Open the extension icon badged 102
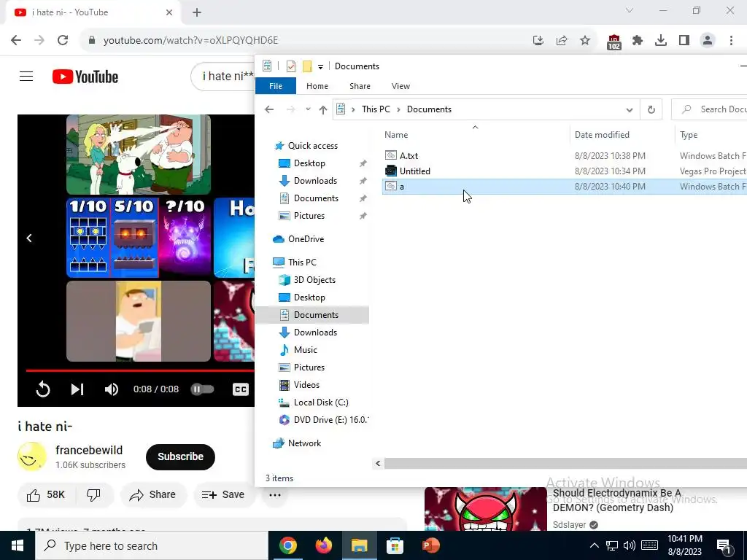Image resolution: width=747 pixels, height=560 pixels. point(614,42)
